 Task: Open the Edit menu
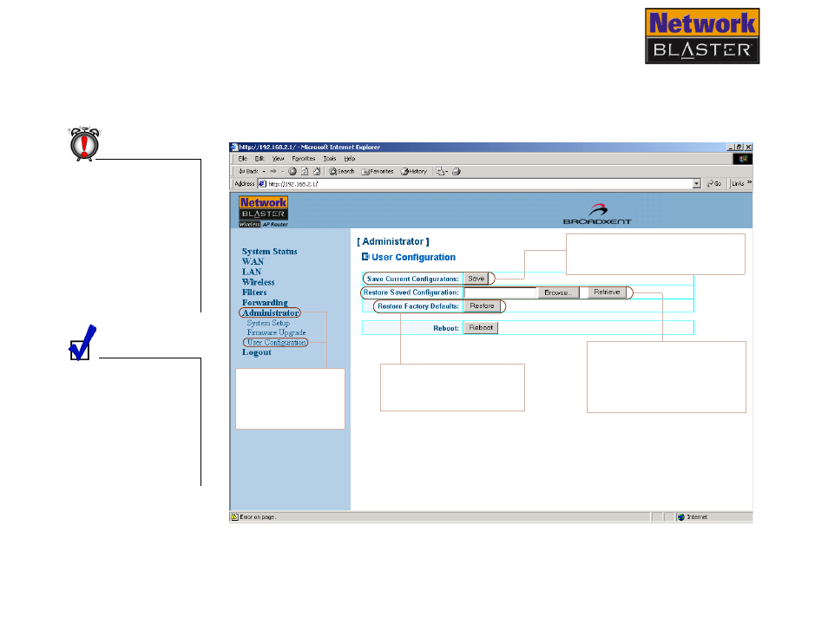pos(260,158)
